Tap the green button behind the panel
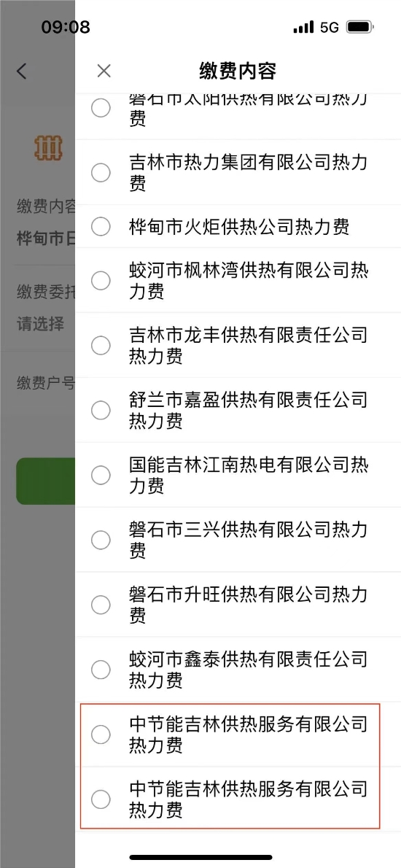Image resolution: width=401 pixels, height=868 pixels. (x=46, y=481)
